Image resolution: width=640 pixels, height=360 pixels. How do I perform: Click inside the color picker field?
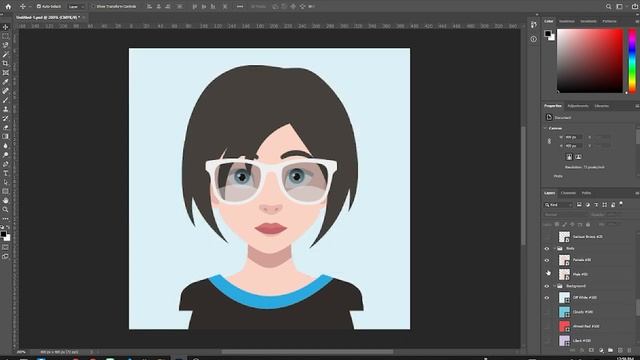[590, 61]
